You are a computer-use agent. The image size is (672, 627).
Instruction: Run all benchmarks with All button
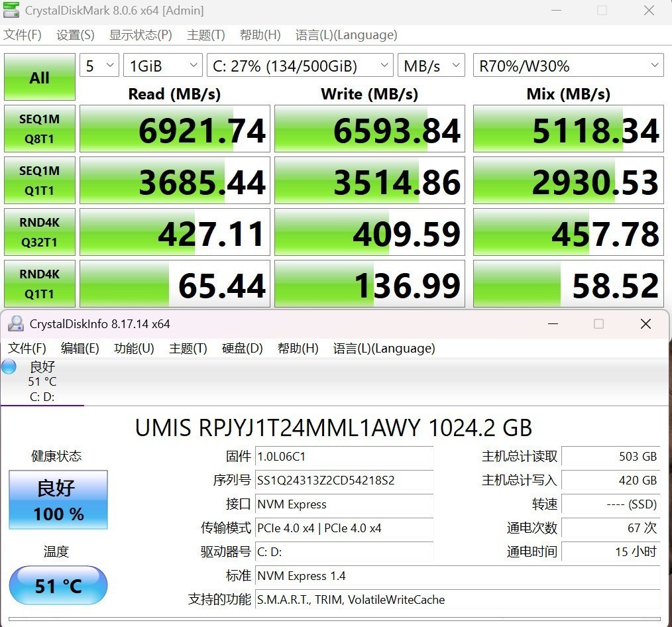(40, 78)
